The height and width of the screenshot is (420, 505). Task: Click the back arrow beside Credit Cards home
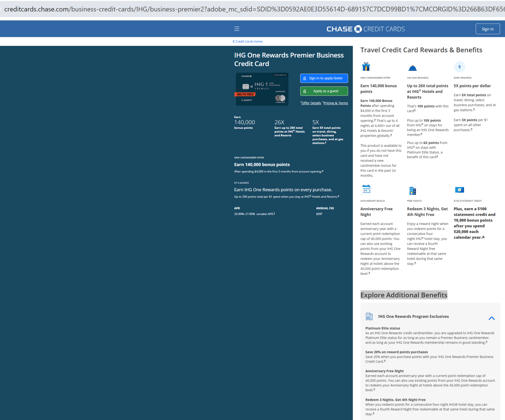click(x=233, y=41)
